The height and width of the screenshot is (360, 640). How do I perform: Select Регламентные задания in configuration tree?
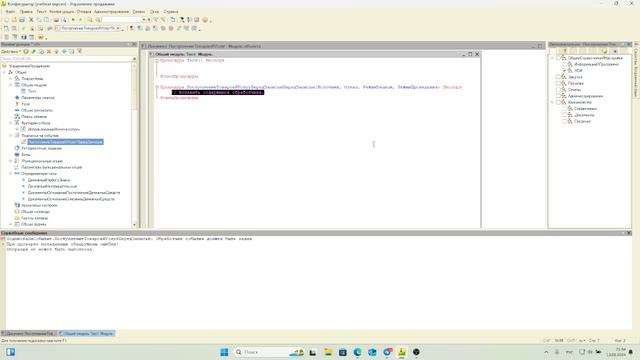(42, 148)
